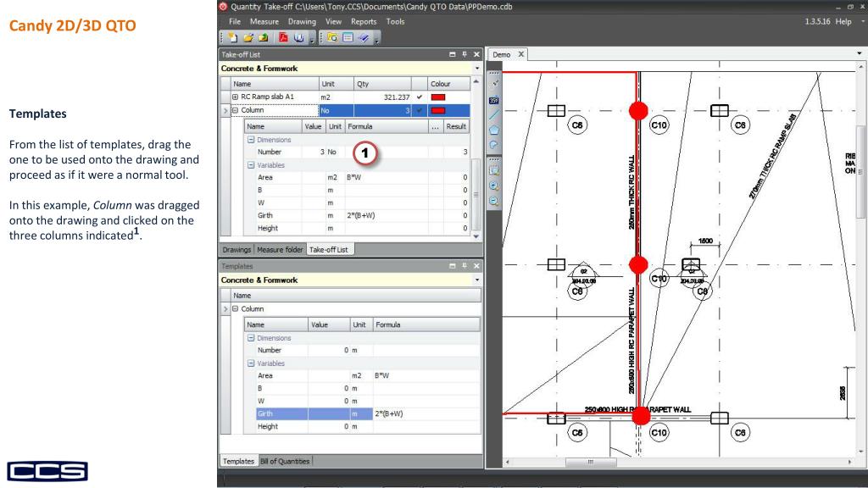Open the Help menu
This screenshot has height=488, width=868.
[843, 21]
